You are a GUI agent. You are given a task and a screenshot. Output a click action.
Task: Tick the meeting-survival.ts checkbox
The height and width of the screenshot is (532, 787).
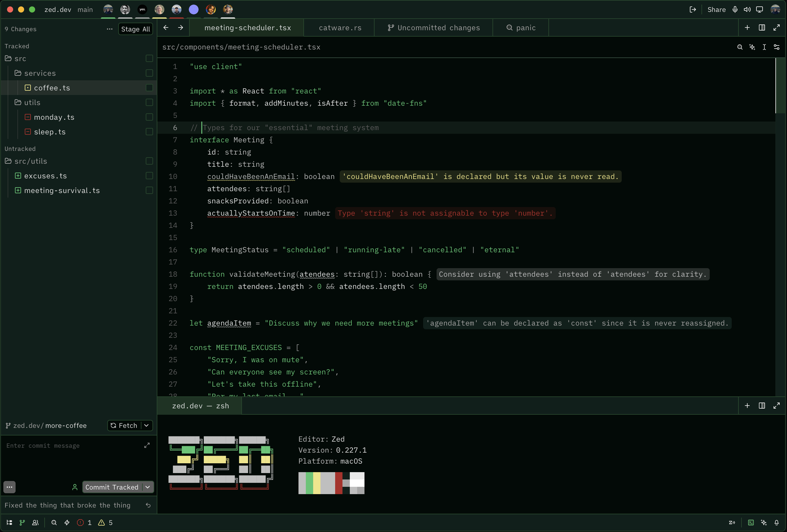(149, 191)
